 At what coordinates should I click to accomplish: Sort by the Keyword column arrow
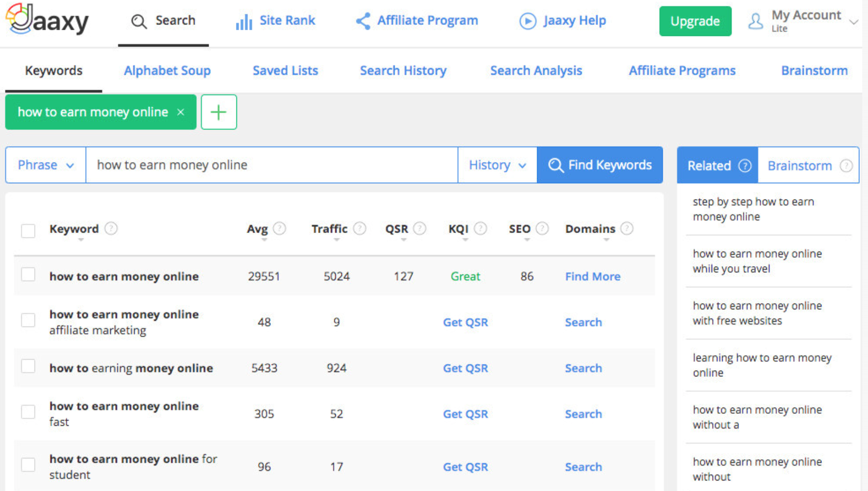coord(81,240)
